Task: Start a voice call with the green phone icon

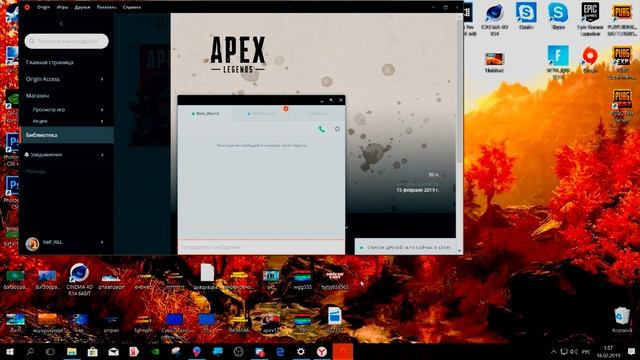Action: [x=322, y=129]
